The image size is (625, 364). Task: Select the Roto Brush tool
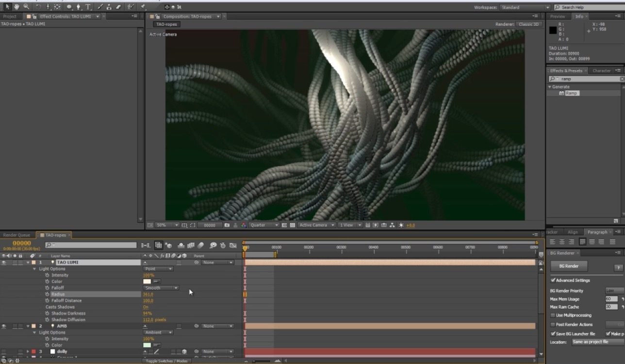131,7
